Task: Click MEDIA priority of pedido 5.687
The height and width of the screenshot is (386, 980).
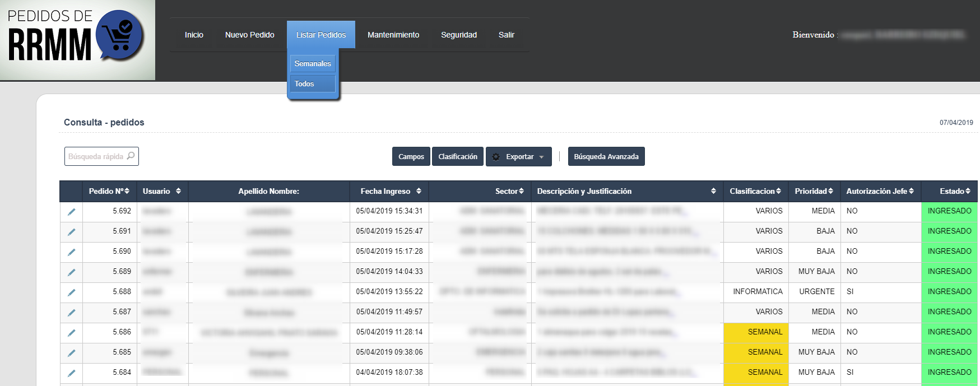Action: point(823,311)
